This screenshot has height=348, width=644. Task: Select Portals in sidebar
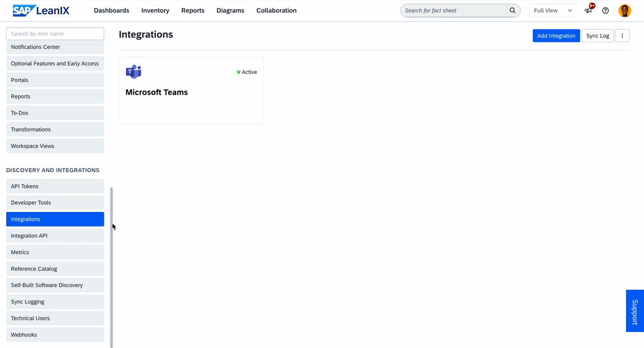click(55, 79)
